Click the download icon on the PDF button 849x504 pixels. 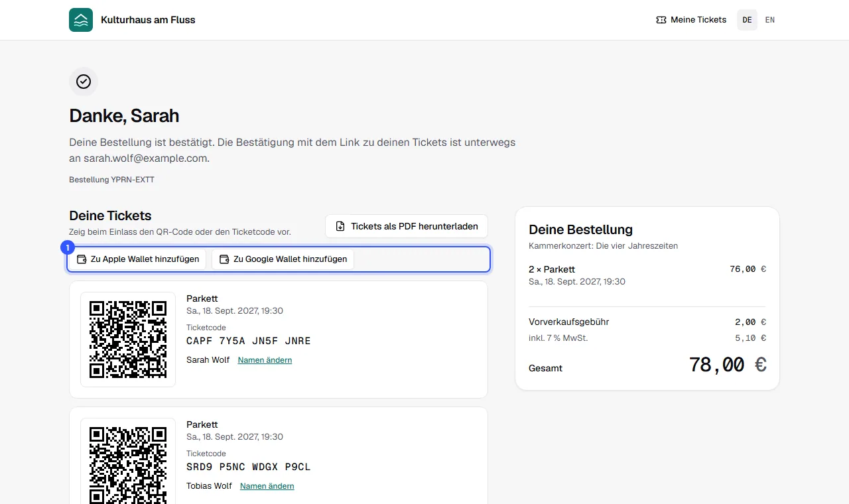coord(340,226)
